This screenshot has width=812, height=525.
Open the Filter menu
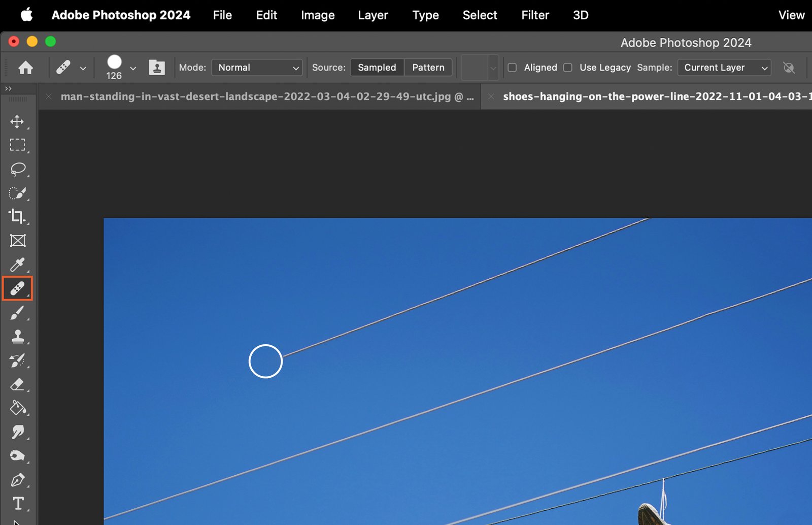(535, 15)
